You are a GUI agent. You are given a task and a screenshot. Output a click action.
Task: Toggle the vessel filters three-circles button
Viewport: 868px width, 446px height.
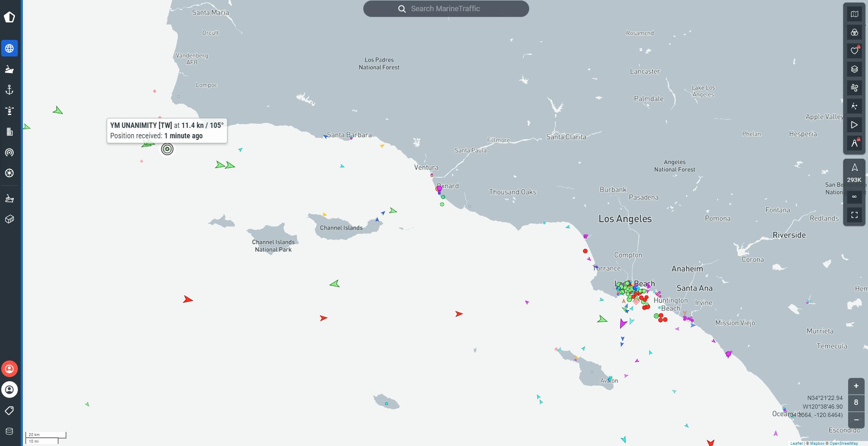click(x=854, y=32)
